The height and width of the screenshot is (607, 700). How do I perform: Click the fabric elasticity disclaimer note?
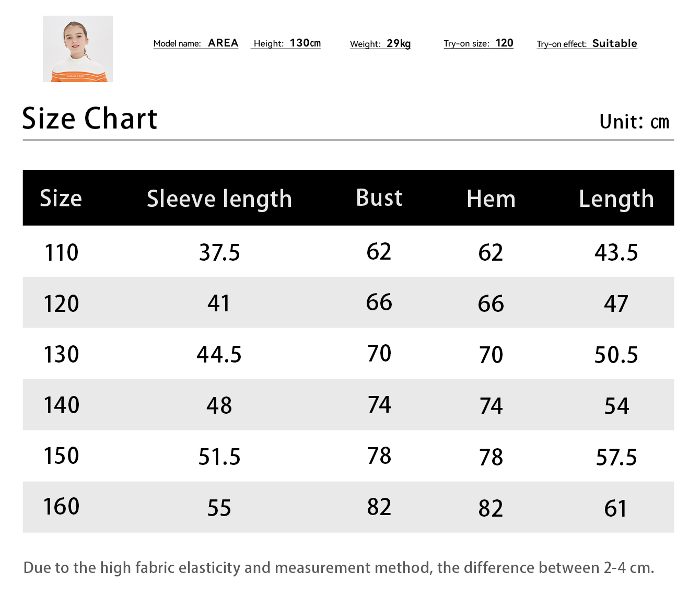pyautogui.click(x=339, y=568)
